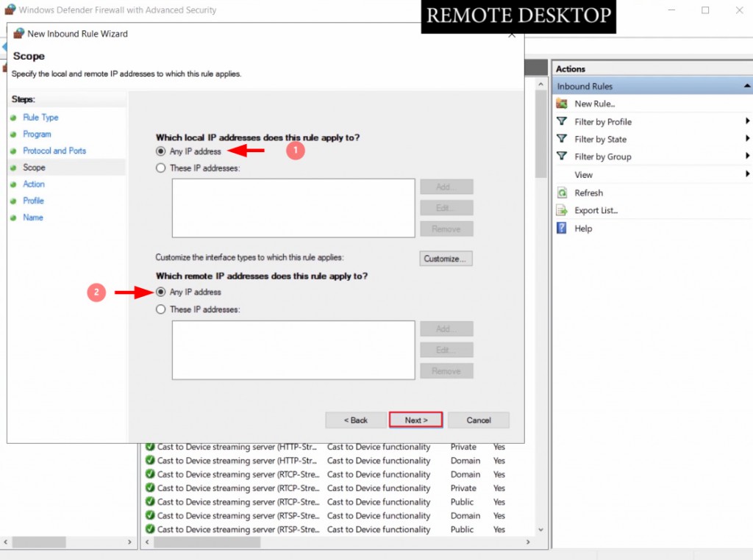Image resolution: width=753 pixels, height=560 pixels.
Task: Go to the Program step
Action: tap(37, 134)
